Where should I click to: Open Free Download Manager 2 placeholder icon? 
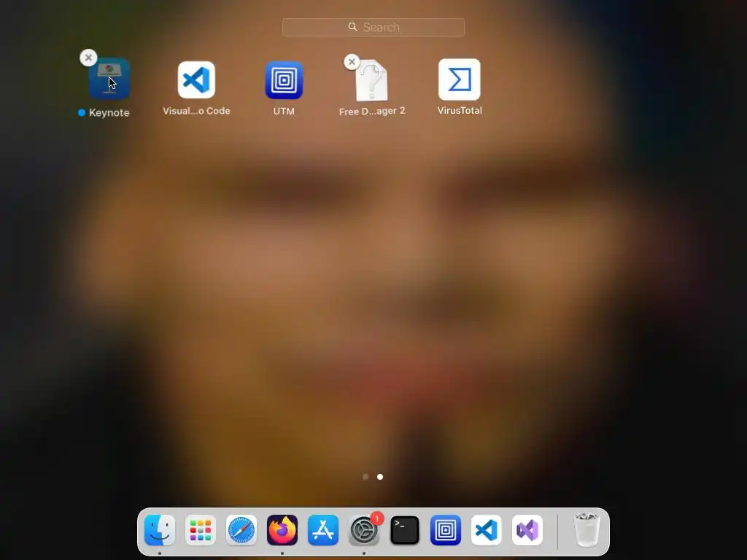coord(371,80)
